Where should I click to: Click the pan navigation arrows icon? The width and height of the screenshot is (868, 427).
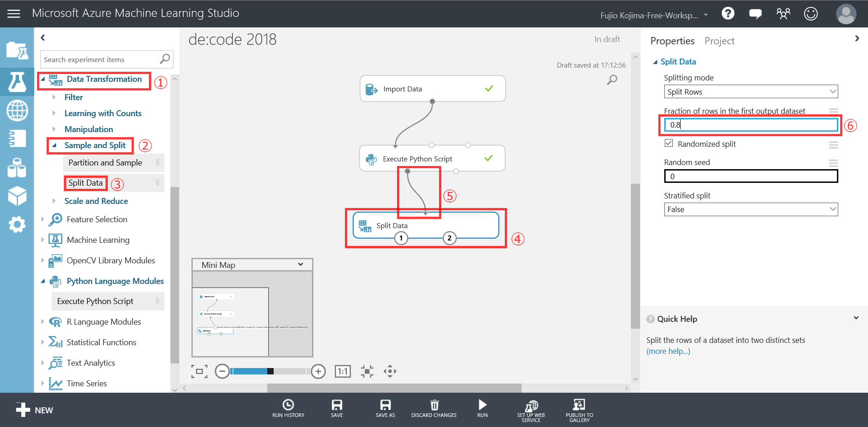(390, 371)
